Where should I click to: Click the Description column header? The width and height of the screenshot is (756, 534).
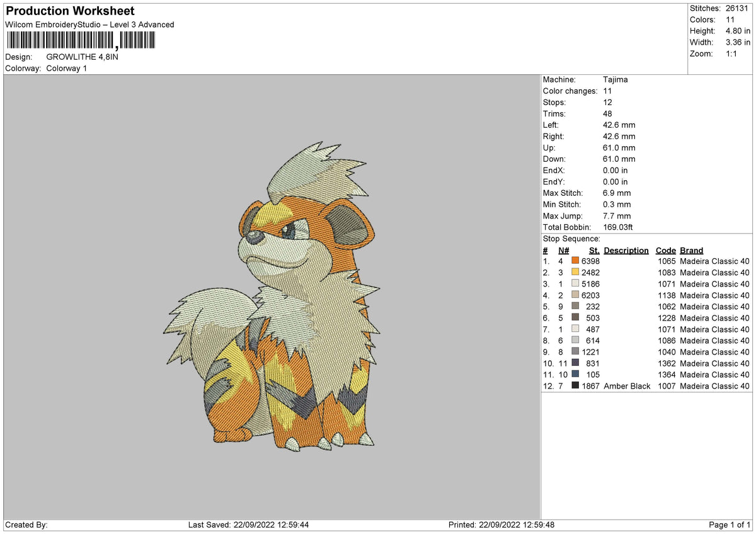click(x=626, y=250)
